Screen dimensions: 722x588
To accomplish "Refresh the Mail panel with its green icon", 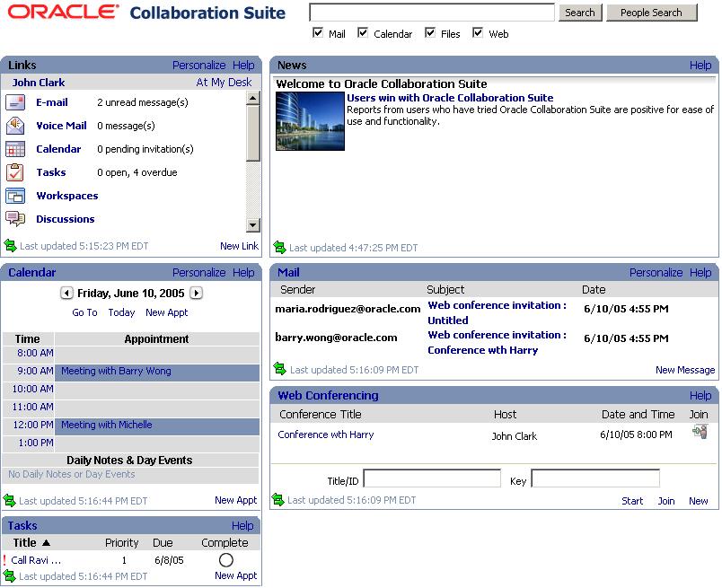I will [x=278, y=369].
